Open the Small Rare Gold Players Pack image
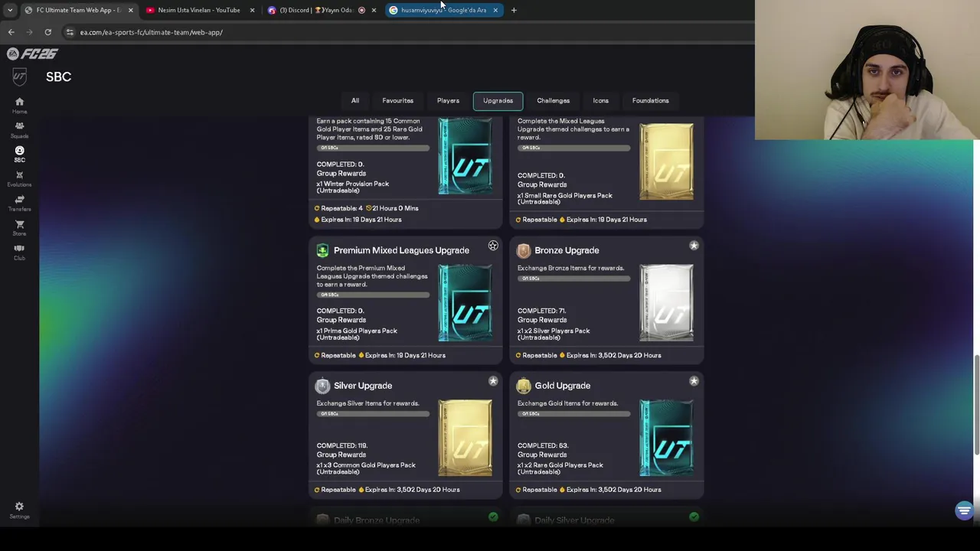The image size is (980, 551). coord(666,161)
